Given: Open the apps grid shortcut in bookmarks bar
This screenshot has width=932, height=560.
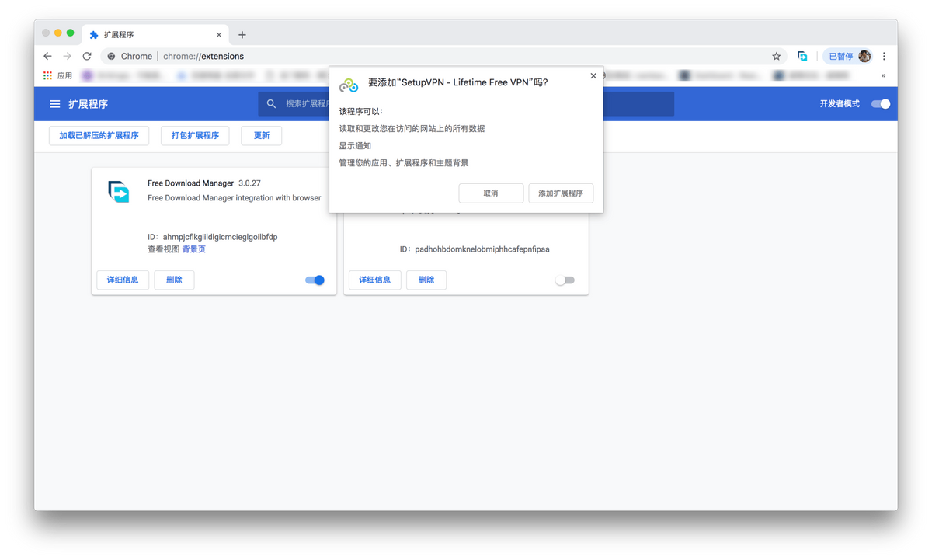Looking at the screenshot, I should [x=47, y=75].
